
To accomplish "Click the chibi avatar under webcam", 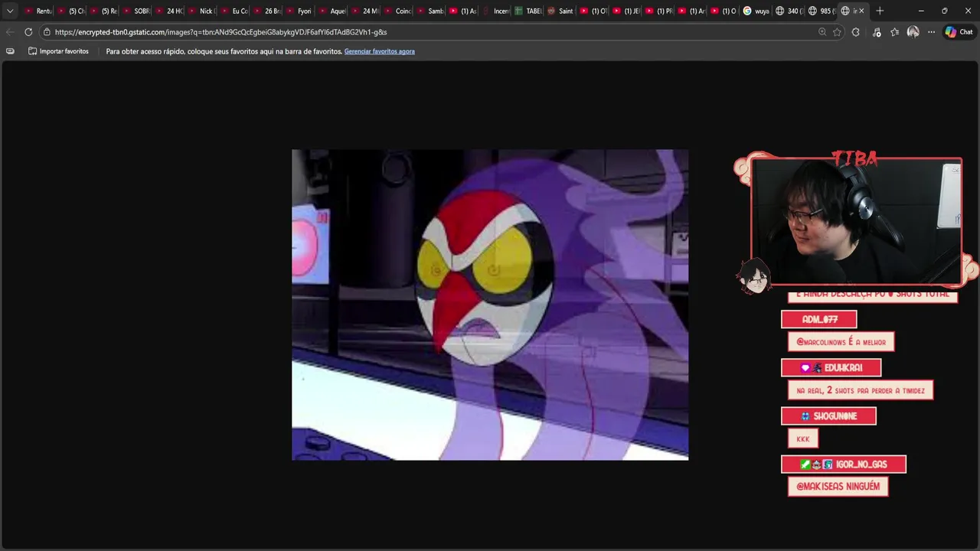I will (x=755, y=275).
